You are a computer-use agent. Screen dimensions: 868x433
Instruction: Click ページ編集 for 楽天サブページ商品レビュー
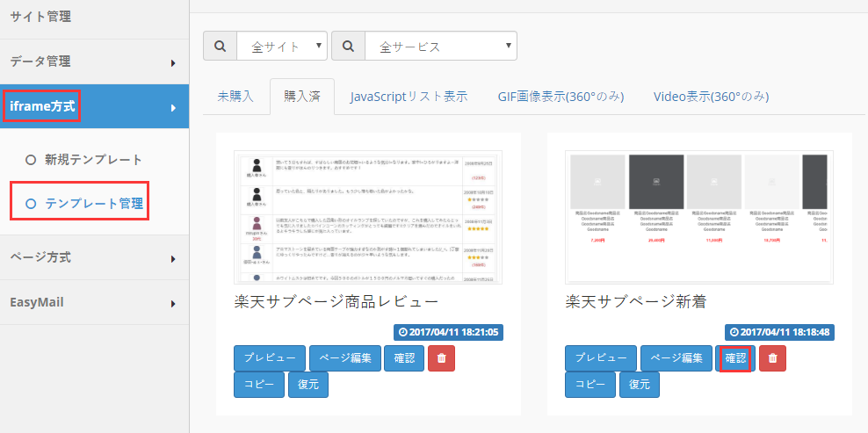pos(345,358)
